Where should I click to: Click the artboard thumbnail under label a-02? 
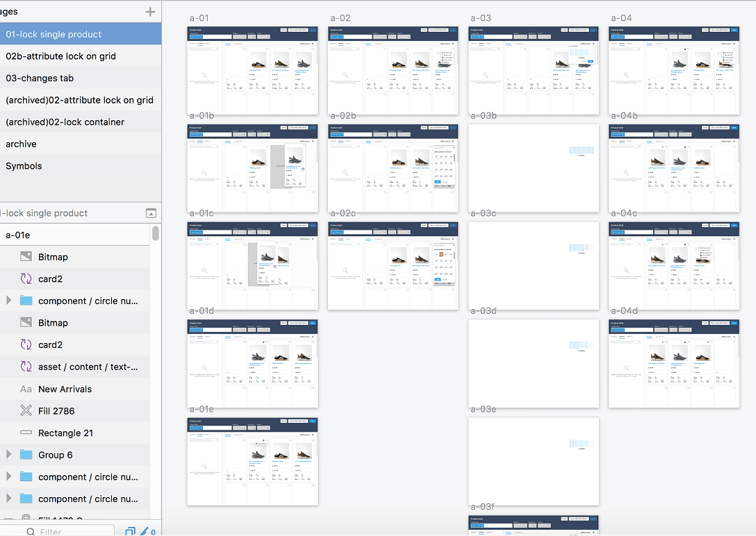pos(393,70)
